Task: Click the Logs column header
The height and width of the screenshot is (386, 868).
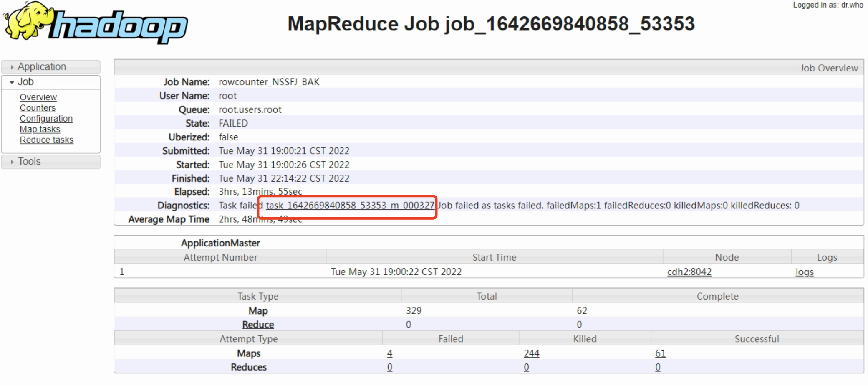Action: point(827,257)
